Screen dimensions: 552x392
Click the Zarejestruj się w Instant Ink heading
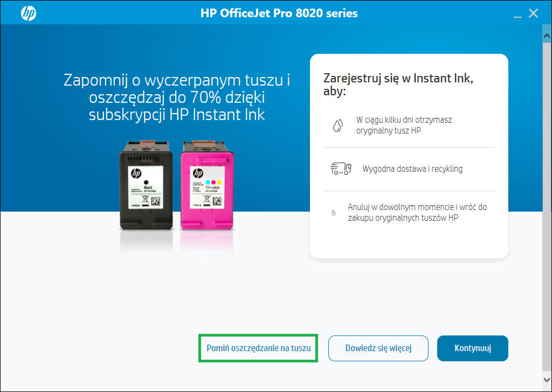[398, 85]
